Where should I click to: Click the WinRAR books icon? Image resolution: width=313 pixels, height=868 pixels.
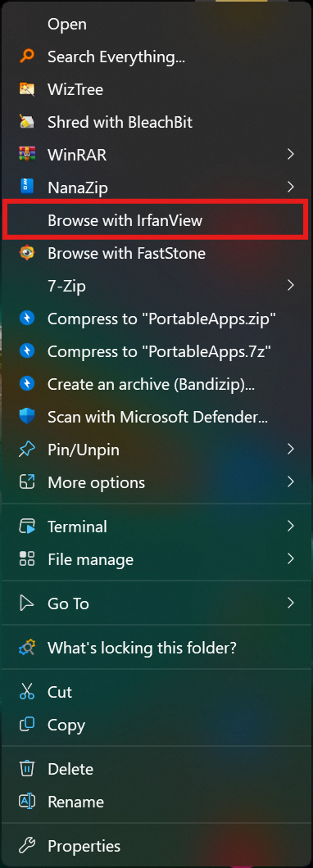pos(26,155)
